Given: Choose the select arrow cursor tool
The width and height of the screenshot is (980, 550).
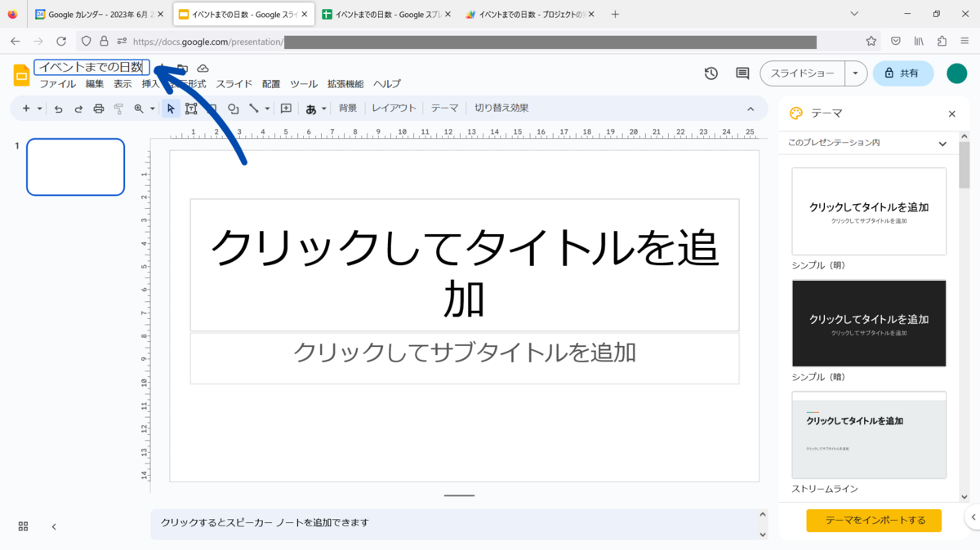Looking at the screenshot, I should pos(171,109).
